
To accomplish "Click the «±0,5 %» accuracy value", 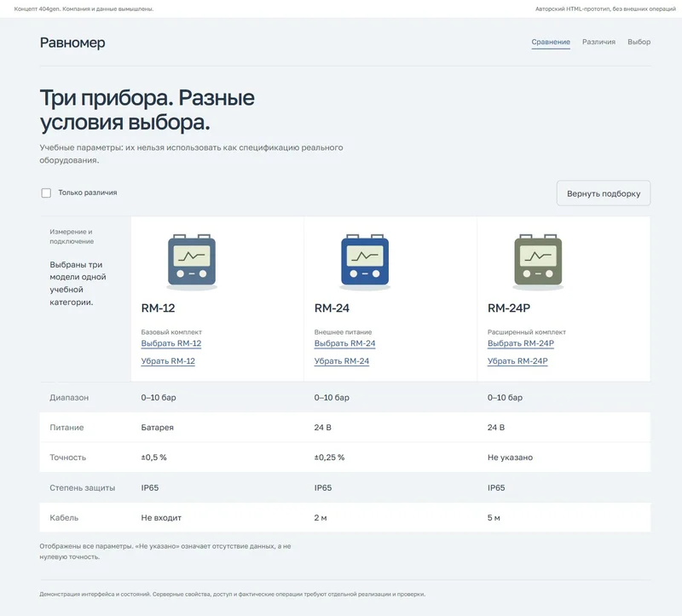I will point(153,458).
